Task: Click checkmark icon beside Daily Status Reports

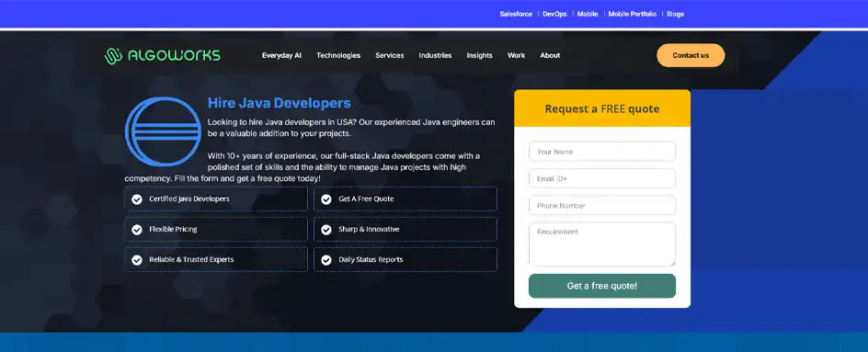Action: point(326,259)
